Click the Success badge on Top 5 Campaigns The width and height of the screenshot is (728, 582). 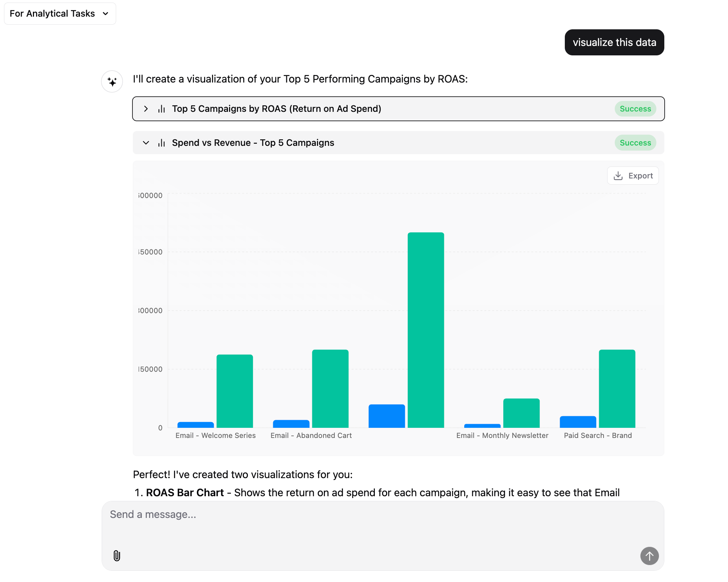pos(635,109)
